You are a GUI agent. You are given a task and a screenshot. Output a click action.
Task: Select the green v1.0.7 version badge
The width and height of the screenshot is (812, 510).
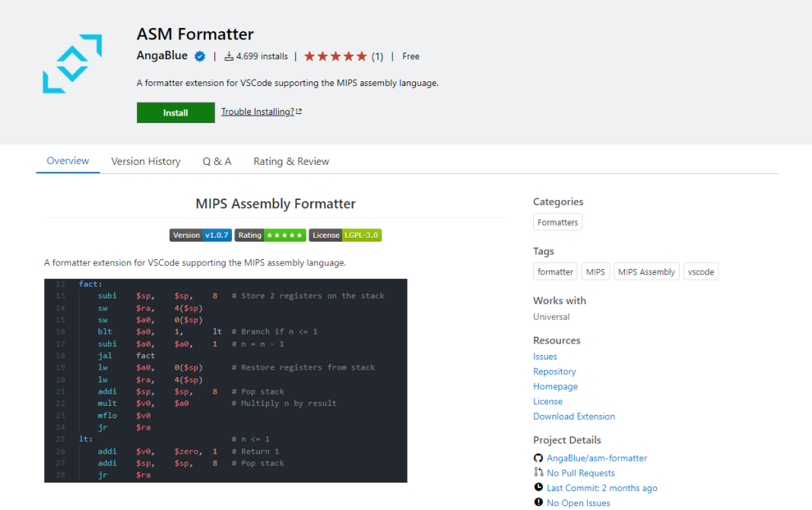point(216,235)
